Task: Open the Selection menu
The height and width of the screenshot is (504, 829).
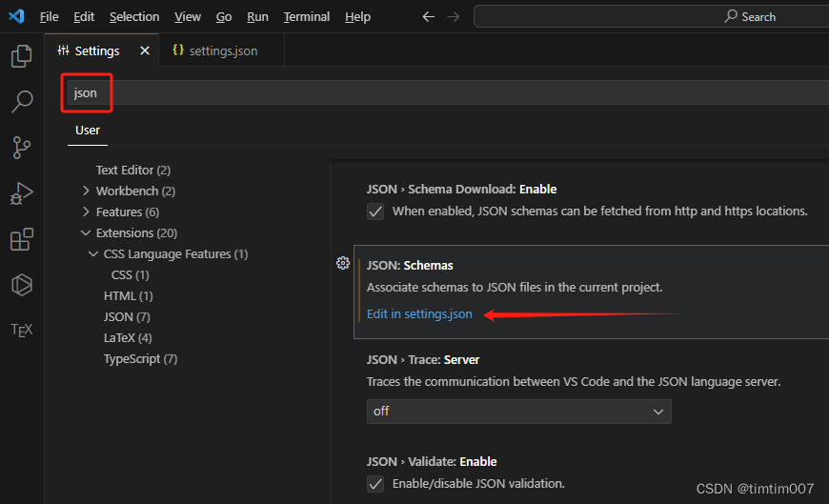Action: pos(134,17)
